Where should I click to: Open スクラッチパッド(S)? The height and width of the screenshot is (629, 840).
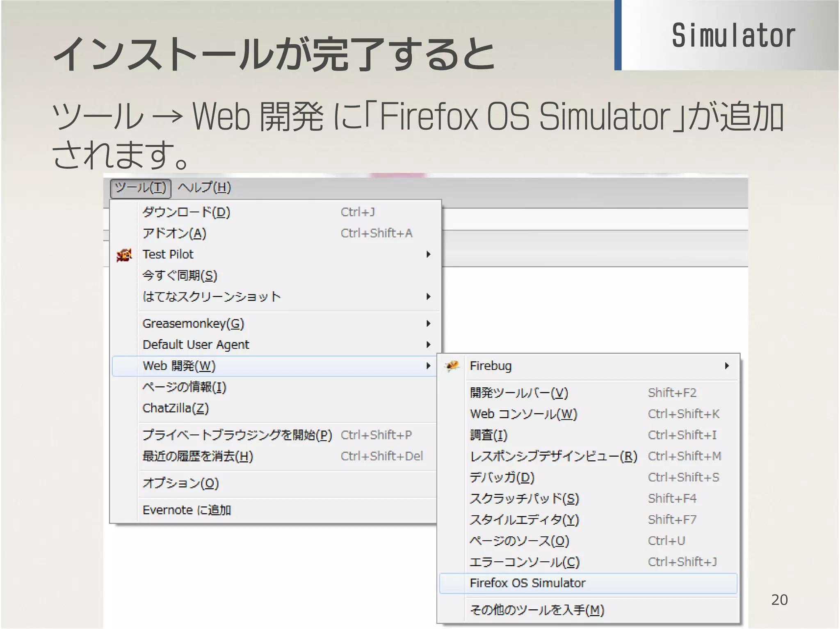pyautogui.click(x=524, y=499)
